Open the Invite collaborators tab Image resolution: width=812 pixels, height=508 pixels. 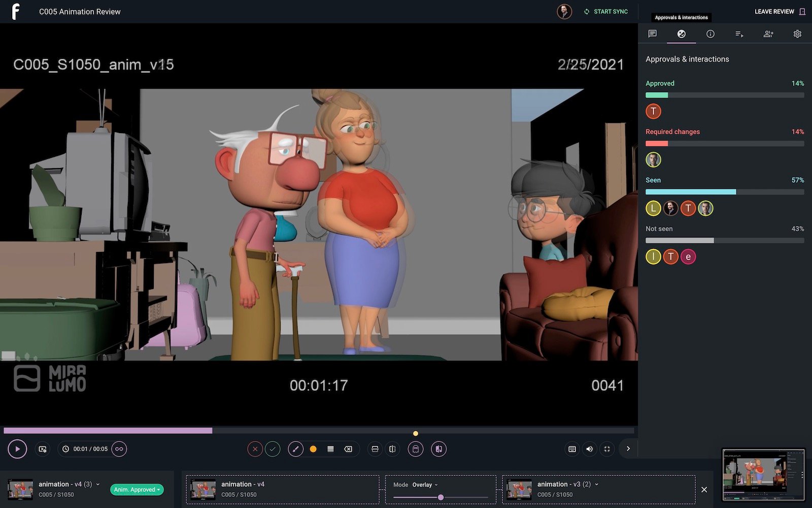click(x=768, y=34)
